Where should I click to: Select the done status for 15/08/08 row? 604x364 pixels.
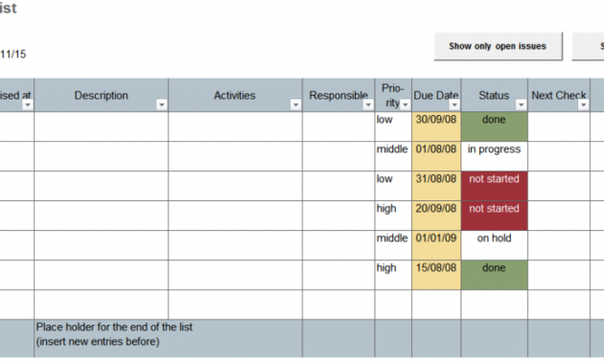[x=494, y=275]
